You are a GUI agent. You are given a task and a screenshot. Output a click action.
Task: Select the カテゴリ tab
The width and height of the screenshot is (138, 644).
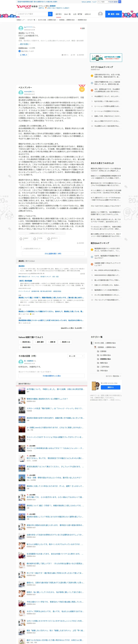click(58, 14)
